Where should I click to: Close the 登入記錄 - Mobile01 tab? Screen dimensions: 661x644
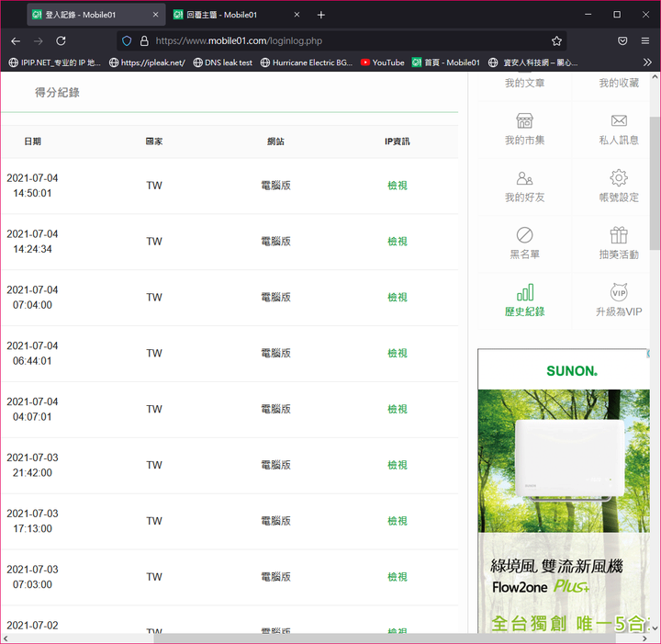coord(155,15)
